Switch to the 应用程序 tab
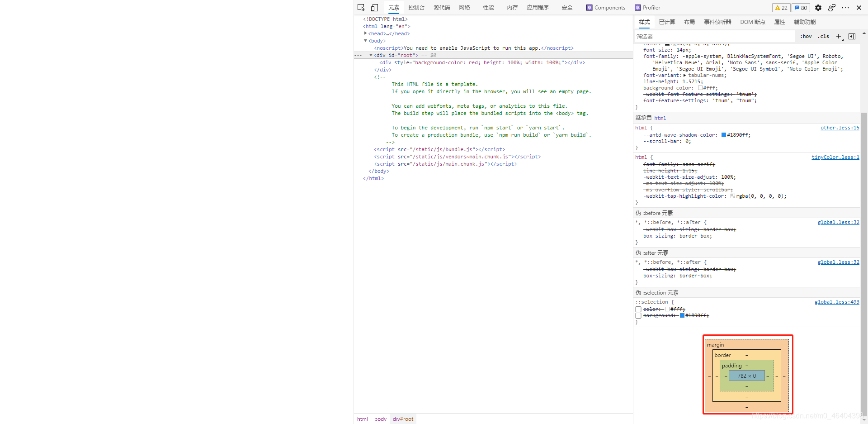868x424 pixels. tap(538, 8)
